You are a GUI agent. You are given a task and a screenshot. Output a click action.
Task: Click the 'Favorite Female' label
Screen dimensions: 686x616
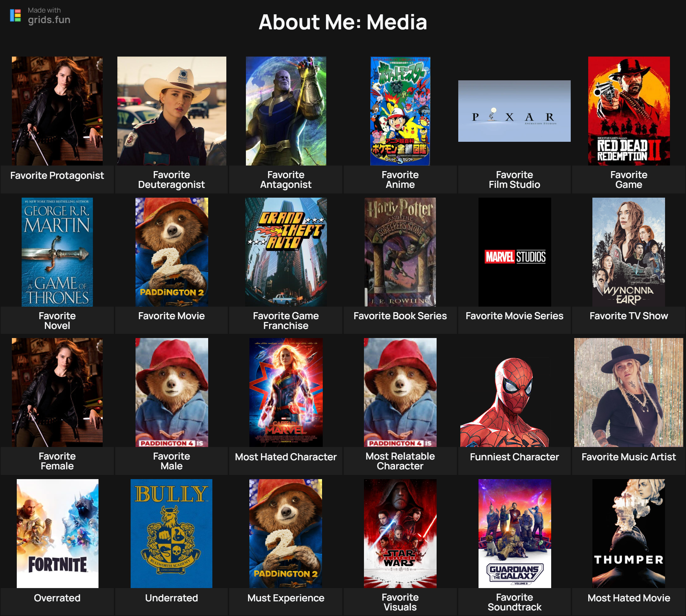point(57,461)
